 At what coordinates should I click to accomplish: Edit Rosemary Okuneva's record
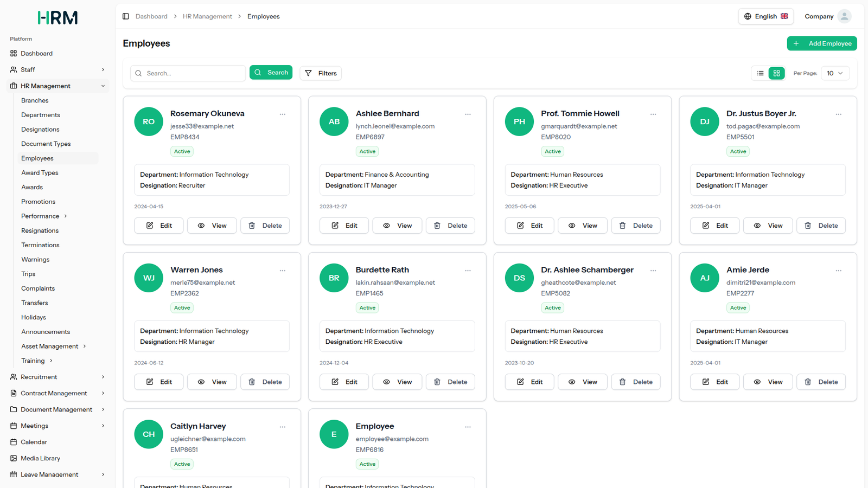tap(159, 226)
